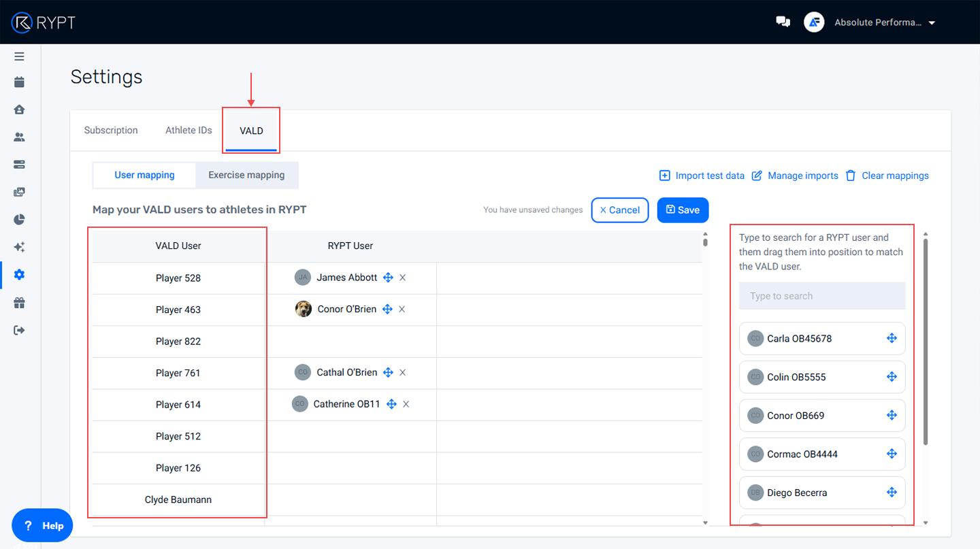Screen dimensions: 980x549
Task: Open the chat messages icon in the header
Action: click(783, 22)
